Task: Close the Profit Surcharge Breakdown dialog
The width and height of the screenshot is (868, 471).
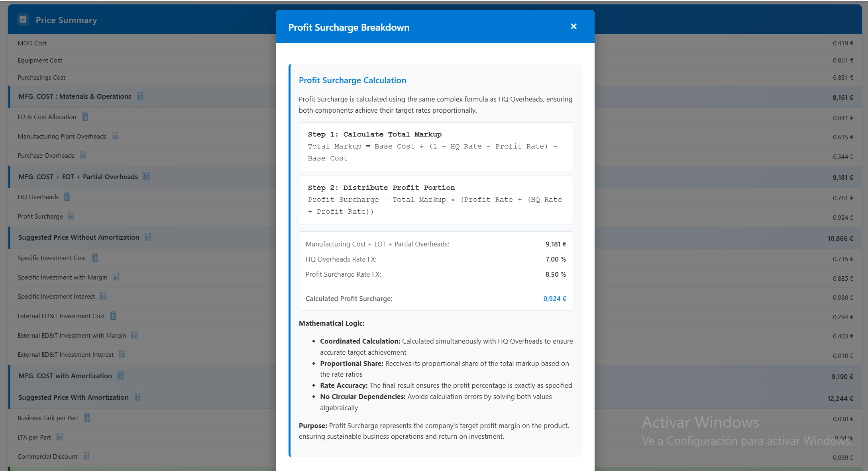Action: point(573,26)
